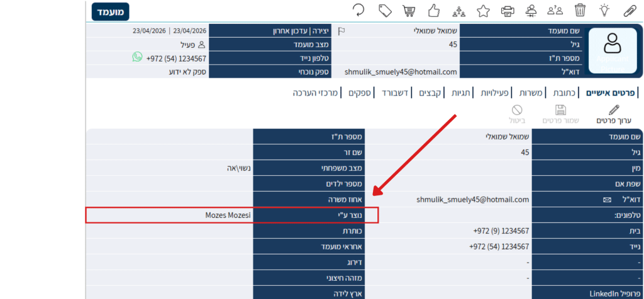Click the מועמד button at top left
The image size is (644, 299).
pos(110,11)
